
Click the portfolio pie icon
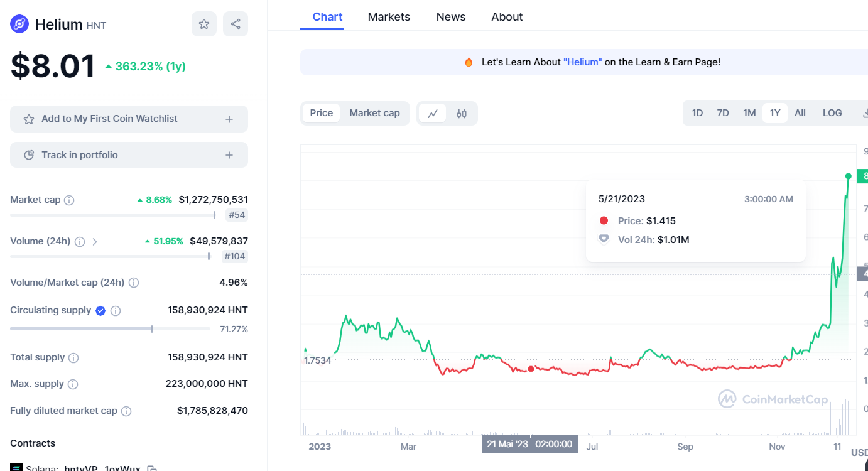click(x=29, y=155)
